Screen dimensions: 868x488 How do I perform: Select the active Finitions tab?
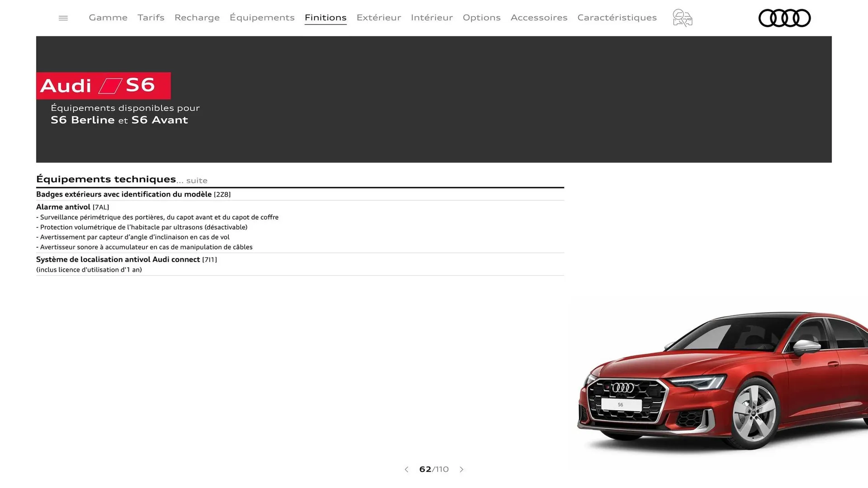(325, 18)
